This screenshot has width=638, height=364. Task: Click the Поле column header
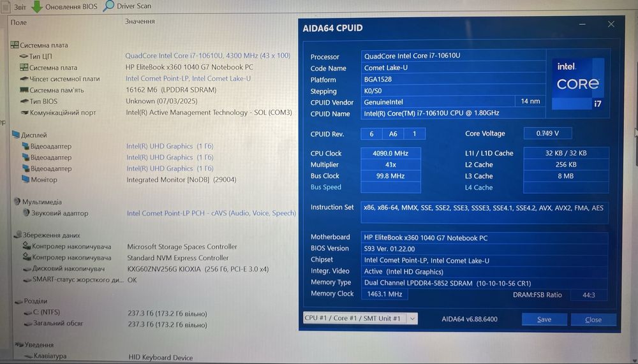tap(19, 22)
